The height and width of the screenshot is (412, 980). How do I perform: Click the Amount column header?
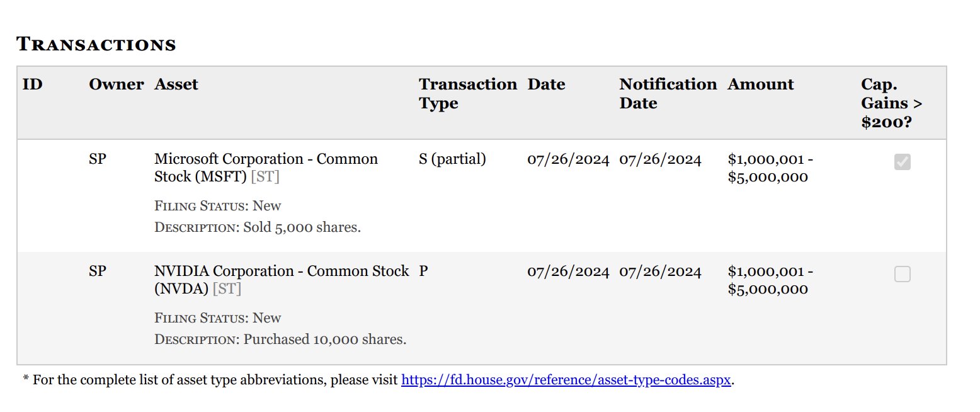click(760, 84)
